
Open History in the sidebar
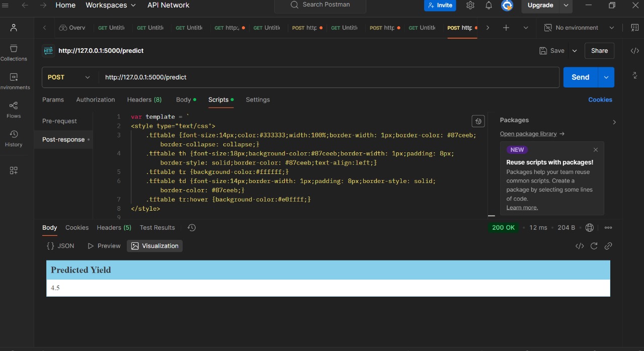(14, 138)
